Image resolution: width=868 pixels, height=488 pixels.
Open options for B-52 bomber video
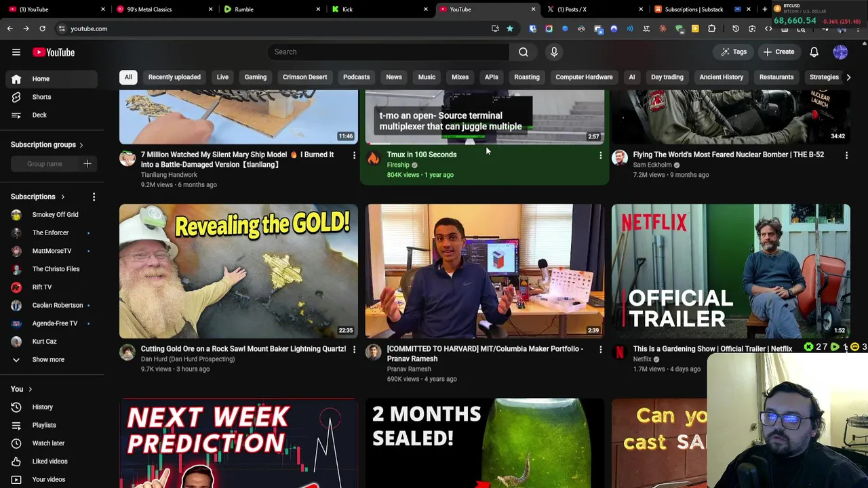click(x=846, y=156)
